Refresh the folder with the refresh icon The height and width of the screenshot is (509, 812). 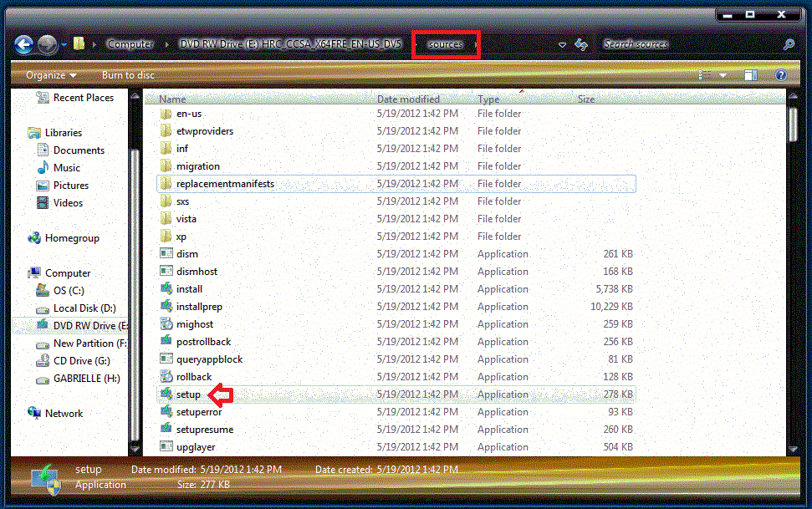pyautogui.click(x=581, y=44)
